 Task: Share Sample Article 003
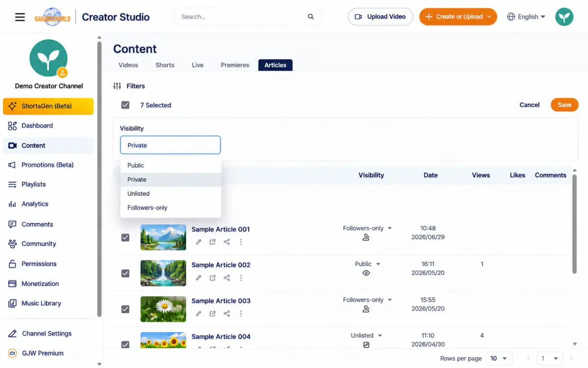pos(227,314)
